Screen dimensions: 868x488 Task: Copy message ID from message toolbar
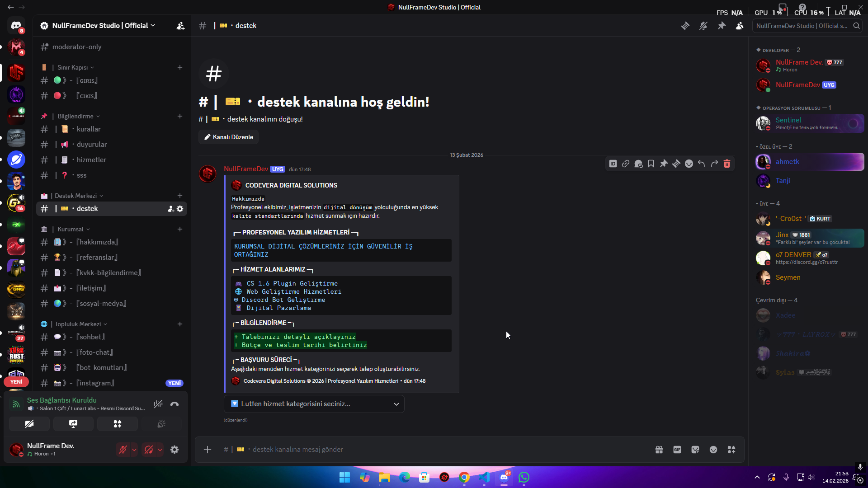613,164
